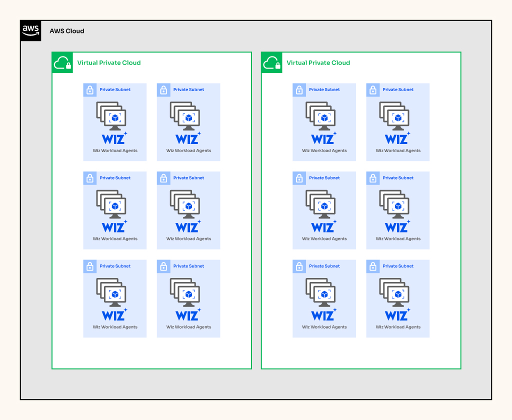Select the 'Wiz Workload Agents' caption in the left VPC's middle-left subnet
This screenshot has height=420, width=512.
[x=115, y=238]
